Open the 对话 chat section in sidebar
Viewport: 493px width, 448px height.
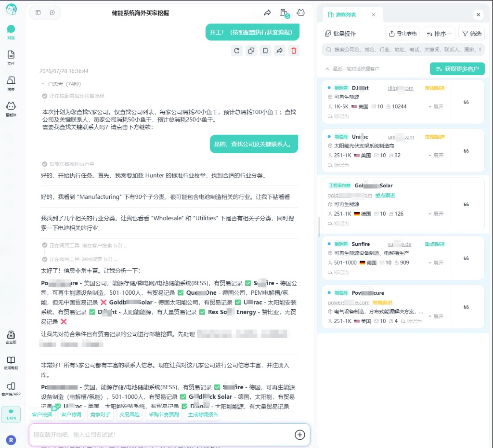point(11,32)
